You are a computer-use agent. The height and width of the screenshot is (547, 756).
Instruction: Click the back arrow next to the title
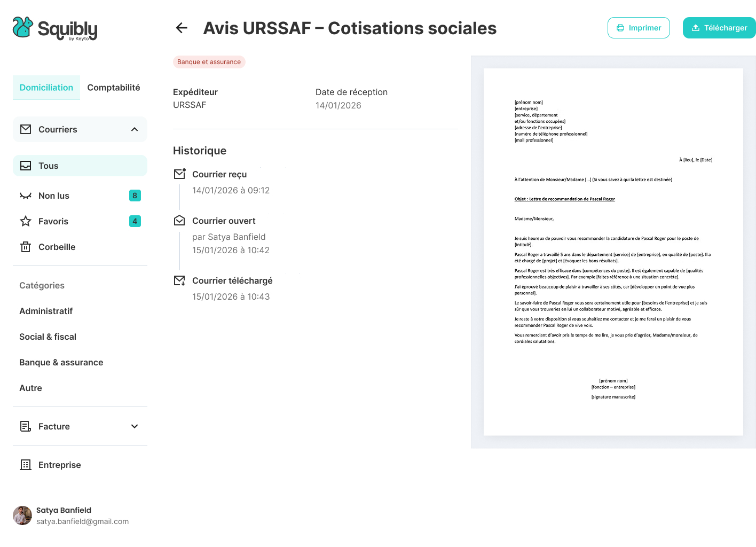click(x=181, y=28)
